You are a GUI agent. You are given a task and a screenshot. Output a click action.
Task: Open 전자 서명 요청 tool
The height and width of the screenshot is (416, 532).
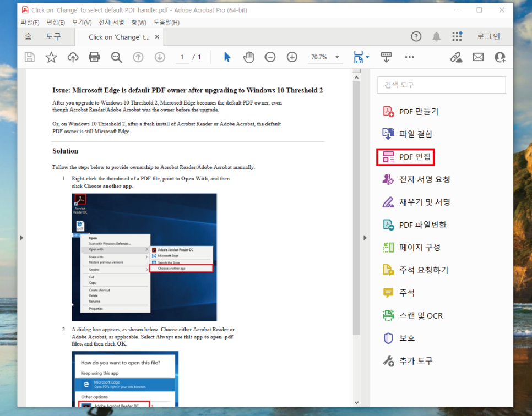click(x=416, y=179)
